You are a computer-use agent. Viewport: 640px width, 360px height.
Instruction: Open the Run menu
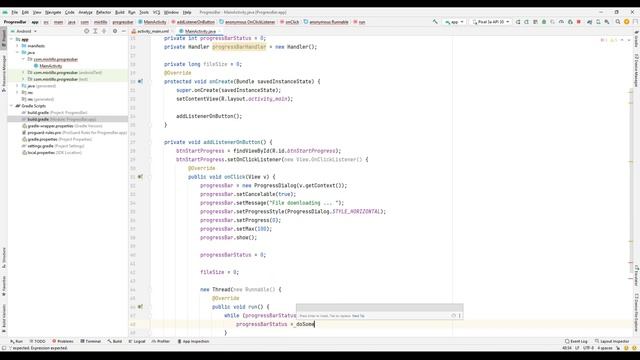(131, 13)
